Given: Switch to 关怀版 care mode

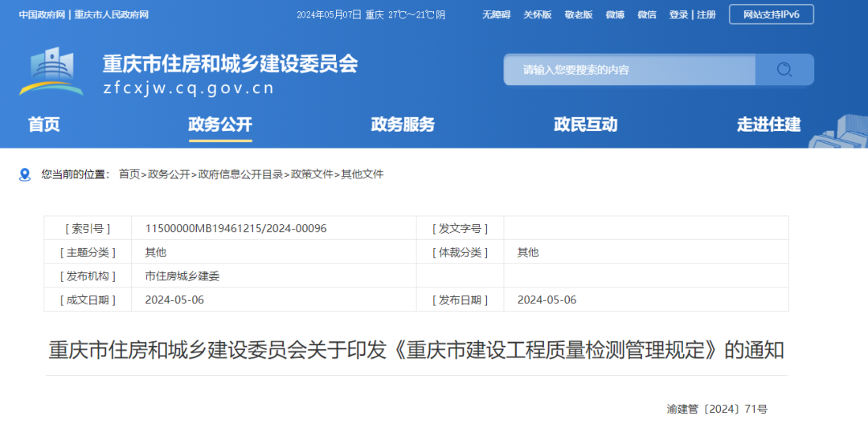Looking at the screenshot, I should point(537,15).
